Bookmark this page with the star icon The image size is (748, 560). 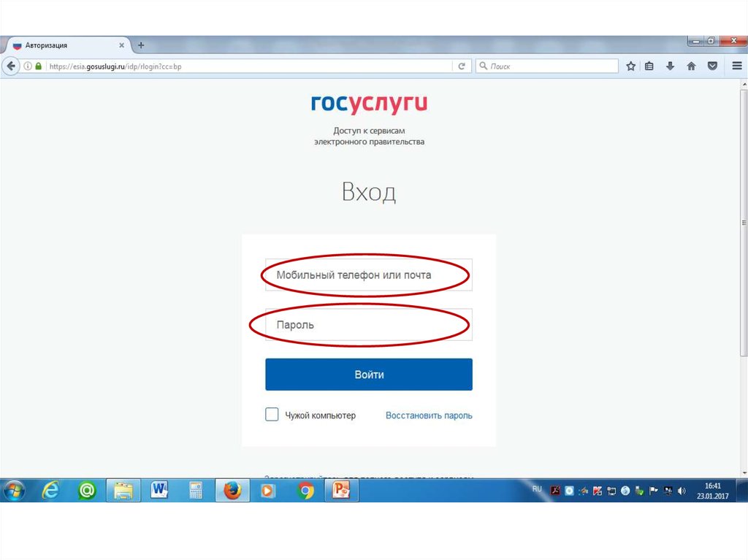tap(630, 66)
